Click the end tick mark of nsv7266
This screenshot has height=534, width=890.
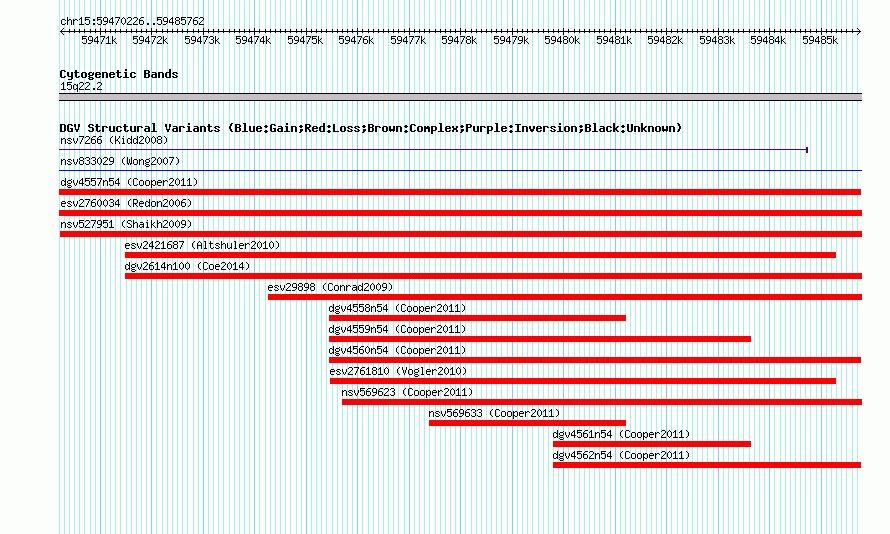coord(807,150)
